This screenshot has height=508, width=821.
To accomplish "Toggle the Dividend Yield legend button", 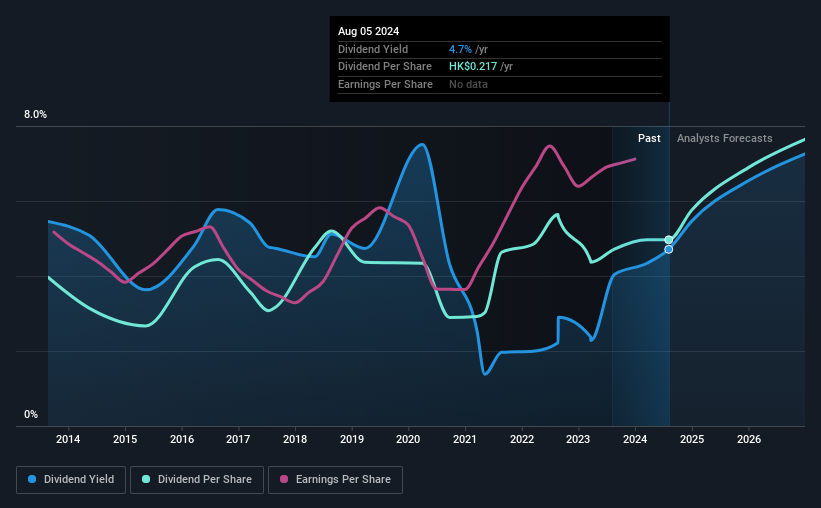I will pyautogui.click(x=71, y=480).
